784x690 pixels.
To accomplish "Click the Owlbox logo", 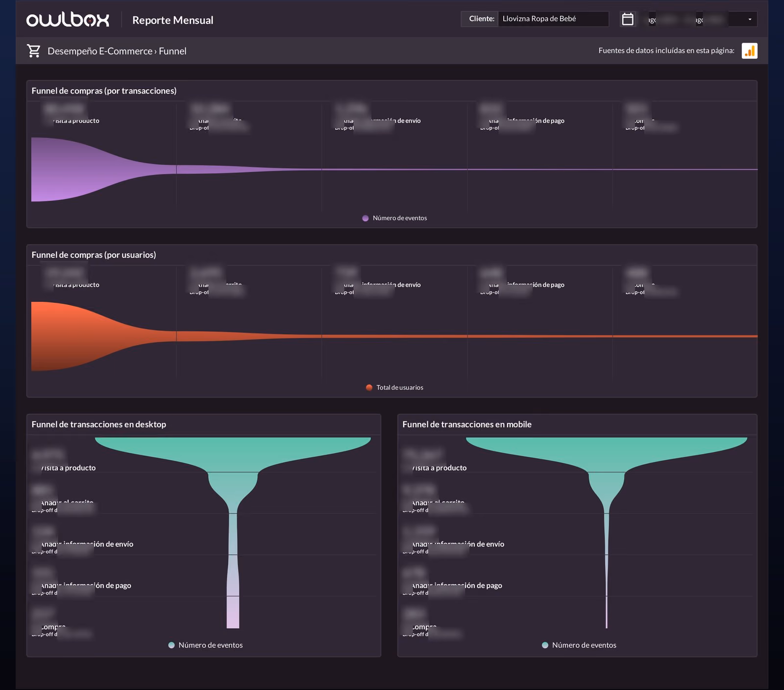I will (68, 20).
